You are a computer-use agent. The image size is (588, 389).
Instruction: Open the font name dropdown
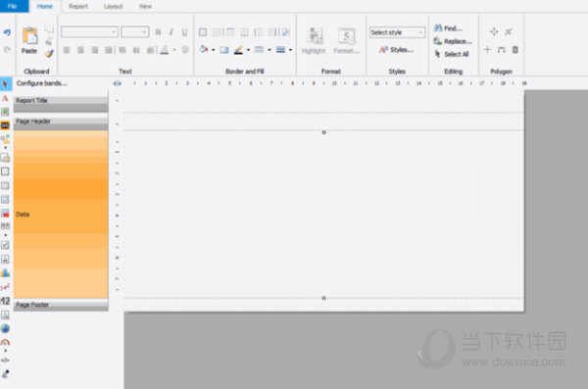click(x=114, y=32)
